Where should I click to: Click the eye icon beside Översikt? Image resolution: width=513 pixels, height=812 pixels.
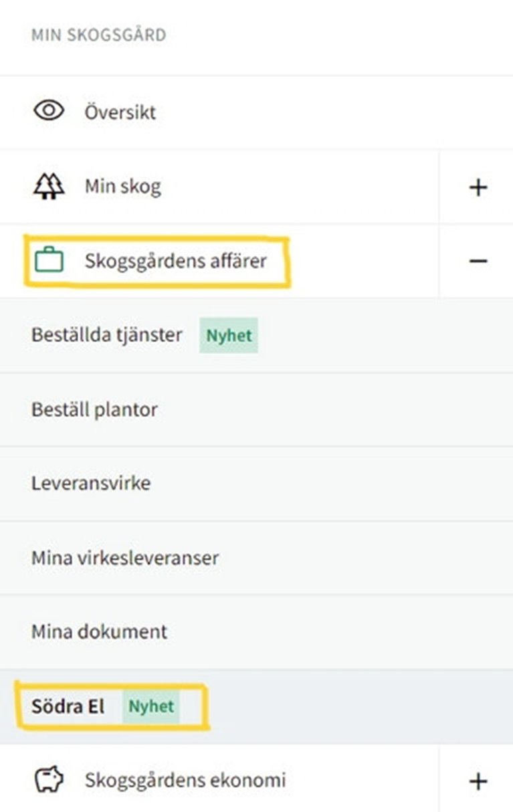(48, 111)
